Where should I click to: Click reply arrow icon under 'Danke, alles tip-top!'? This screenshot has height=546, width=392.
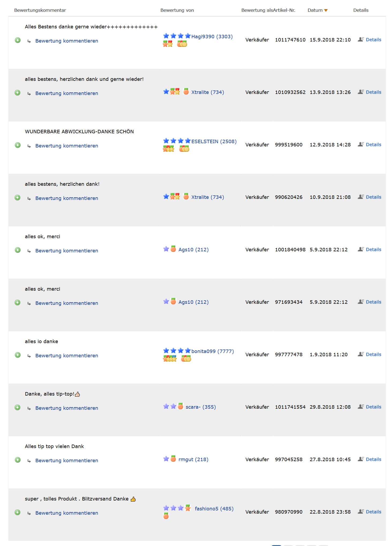[x=29, y=408]
